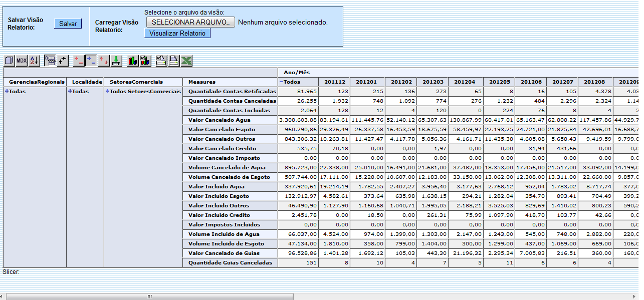Toggle the blue plus-minus drill position mode
Viewport: 644px width, 300px height.
click(91, 61)
